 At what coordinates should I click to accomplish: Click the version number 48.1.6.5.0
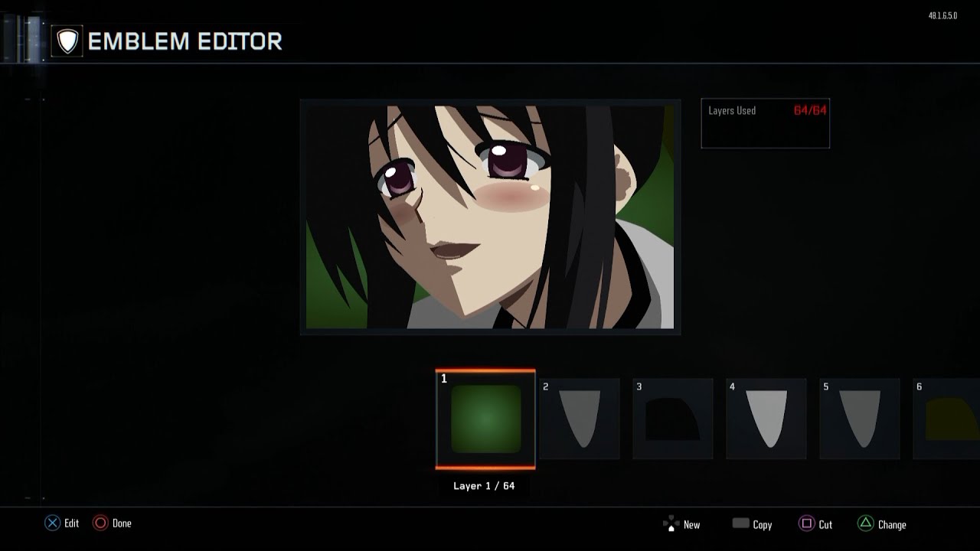[942, 16]
